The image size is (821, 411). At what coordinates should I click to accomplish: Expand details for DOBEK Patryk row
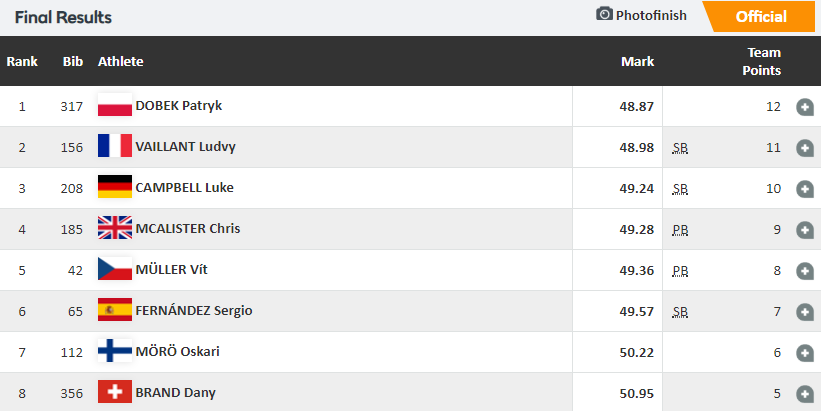point(805,107)
